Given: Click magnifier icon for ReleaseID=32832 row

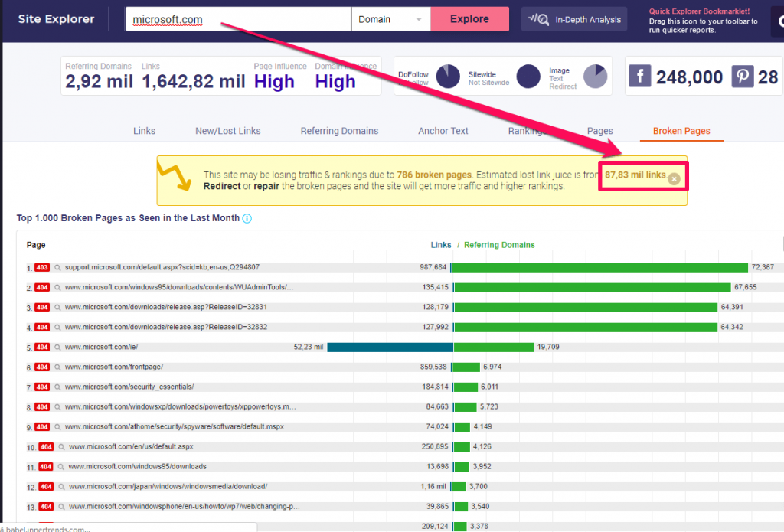Looking at the screenshot, I should point(57,328).
